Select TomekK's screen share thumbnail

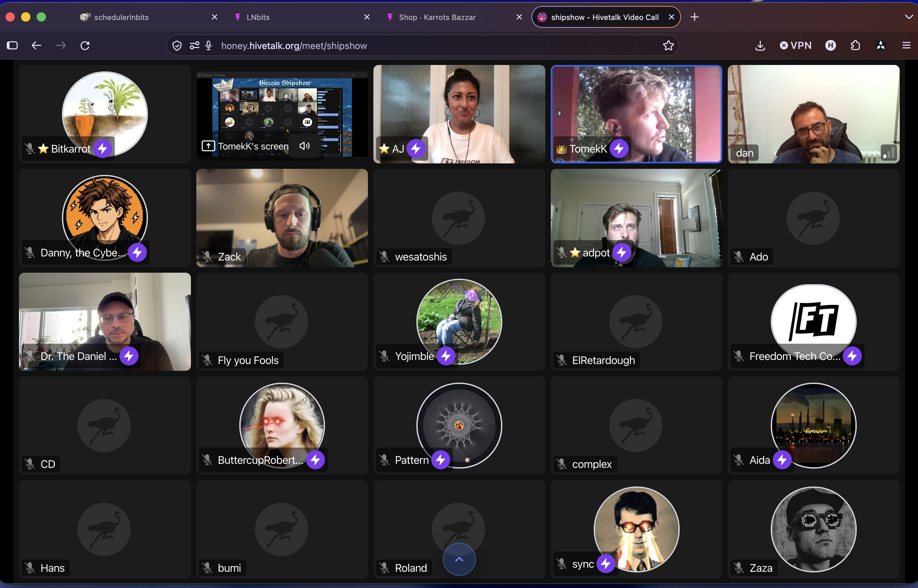click(282, 114)
